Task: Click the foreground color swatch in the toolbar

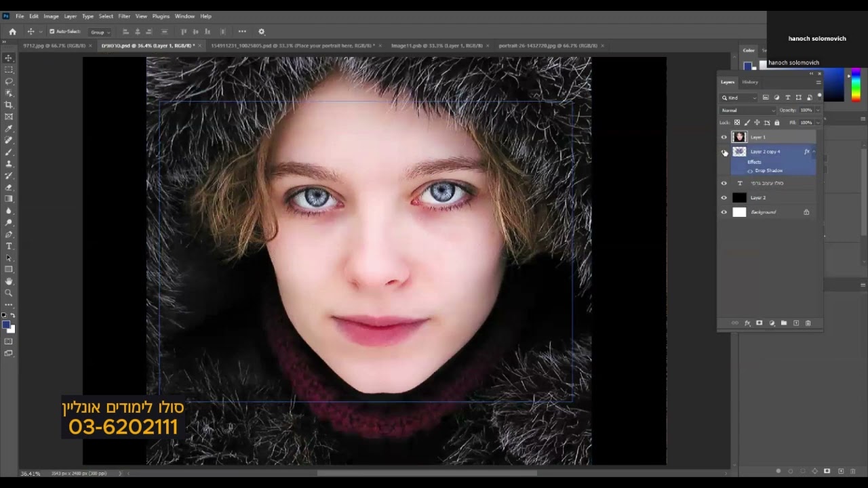Action: pyautogui.click(x=7, y=325)
